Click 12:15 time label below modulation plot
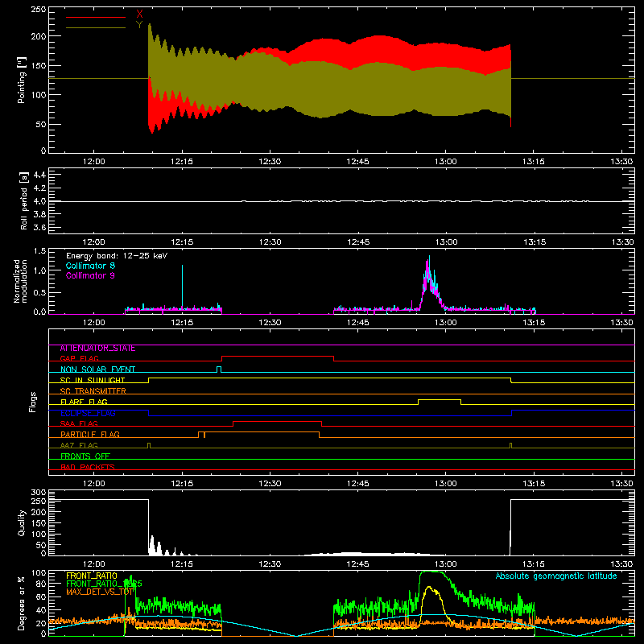644x644 pixels. 182,323
